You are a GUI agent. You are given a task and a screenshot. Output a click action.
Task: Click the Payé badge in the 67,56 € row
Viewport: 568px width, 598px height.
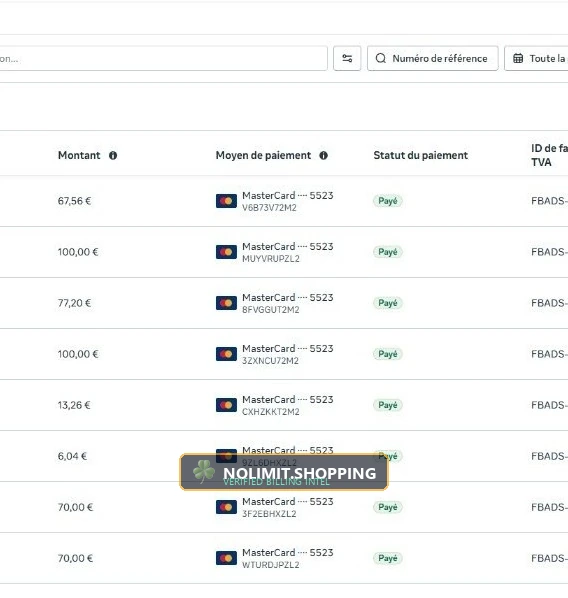(x=388, y=201)
